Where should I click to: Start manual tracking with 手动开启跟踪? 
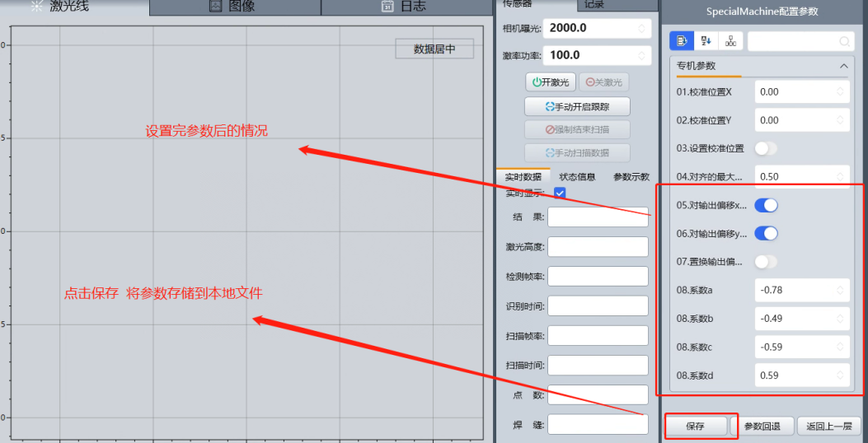point(577,106)
